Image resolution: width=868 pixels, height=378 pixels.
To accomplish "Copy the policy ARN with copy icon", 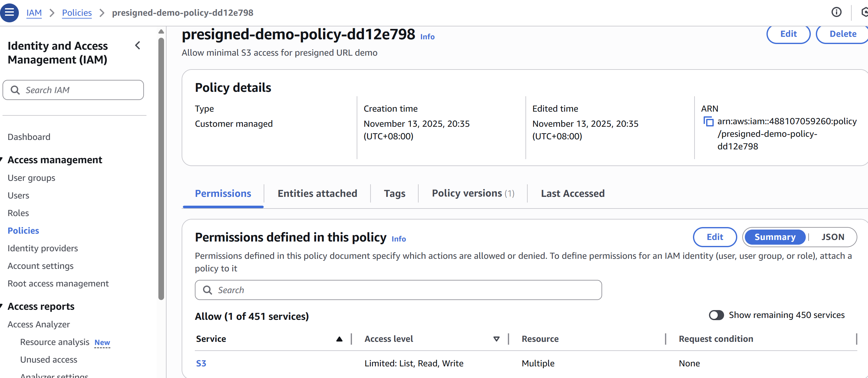I will (708, 121).
